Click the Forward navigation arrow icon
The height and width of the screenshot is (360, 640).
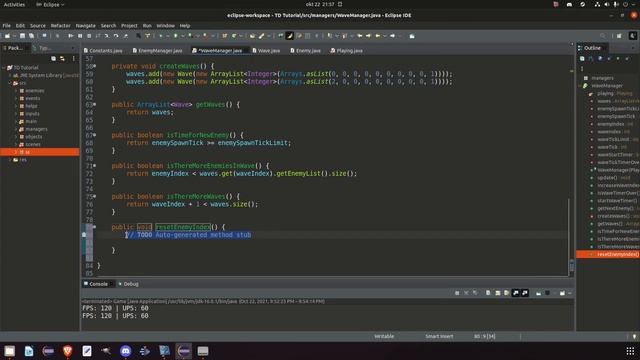392,36
